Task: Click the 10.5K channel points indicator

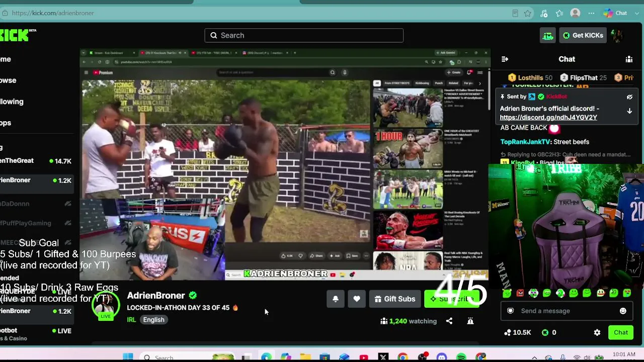Action: point(517,332)
